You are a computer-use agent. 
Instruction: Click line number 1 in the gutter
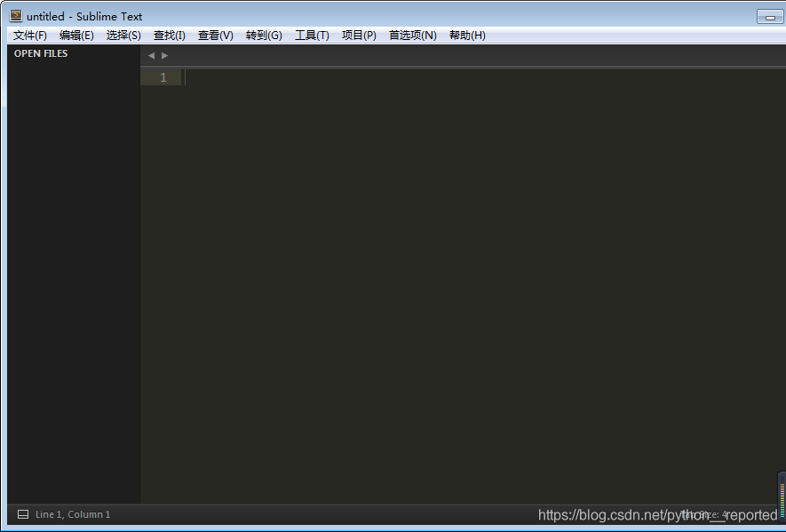163,77
